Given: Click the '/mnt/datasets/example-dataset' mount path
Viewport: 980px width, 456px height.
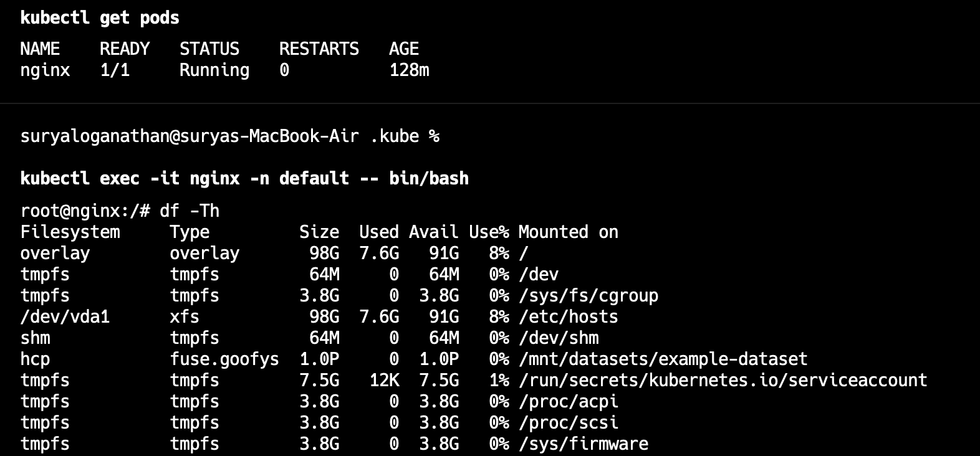Looking at the screenshot, I should point(663,359).
